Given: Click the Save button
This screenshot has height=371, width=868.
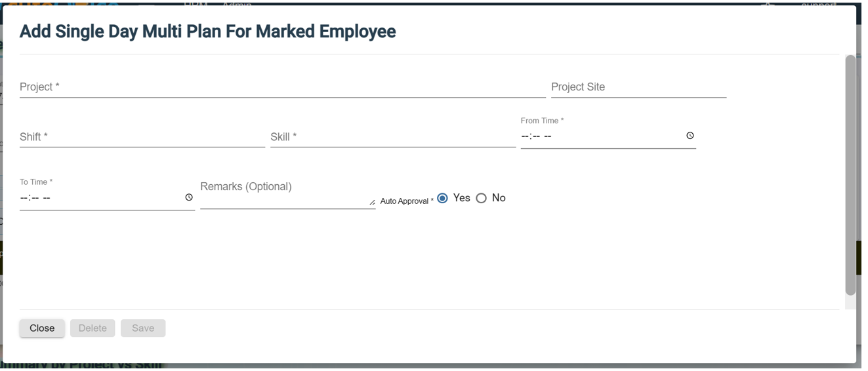Looking at the screenshot, I should pos(143,328).
